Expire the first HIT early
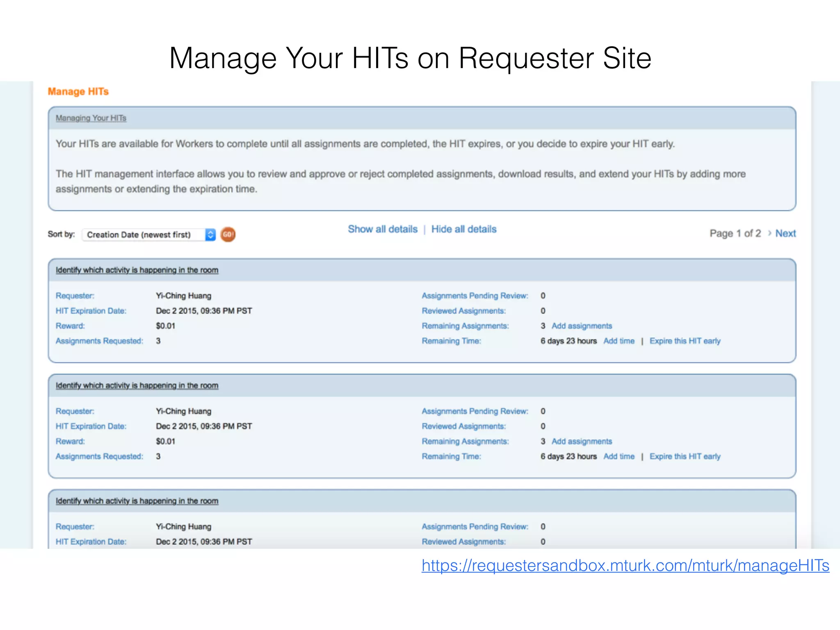840x630 pixels. coord(685,341)
